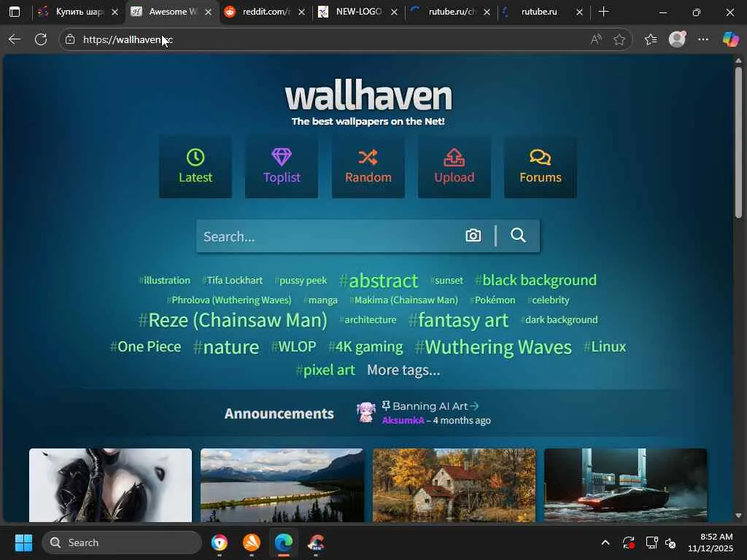Screen dimensions: 747x560
Task: Open the browser profile avatar
Action: (x=677, y=39)
